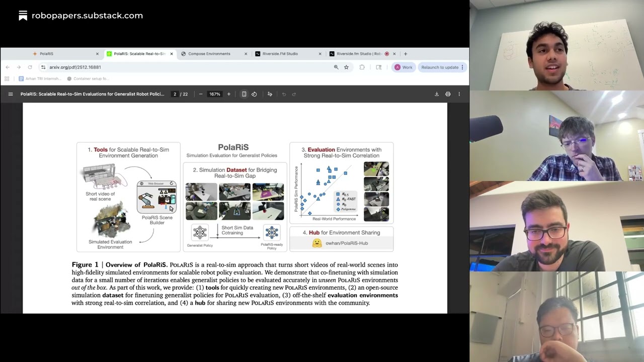The image size is (644, 362).
Task: View site information icon in address bar
Action: (x=43, y=67)
